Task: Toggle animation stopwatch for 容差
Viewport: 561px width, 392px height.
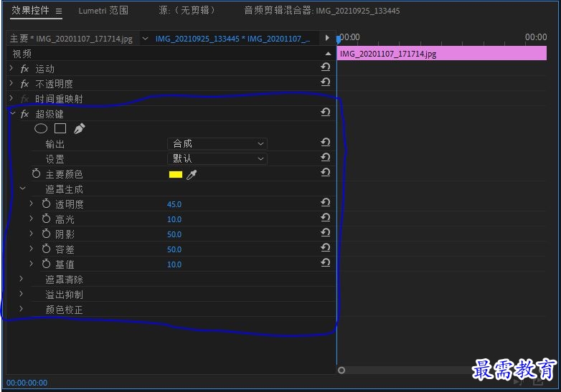Action: 46,249
